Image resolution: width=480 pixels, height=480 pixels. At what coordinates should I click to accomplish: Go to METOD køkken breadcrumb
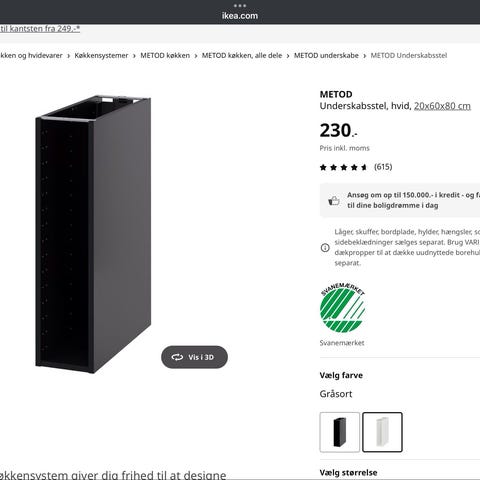(x=165, y=56)
